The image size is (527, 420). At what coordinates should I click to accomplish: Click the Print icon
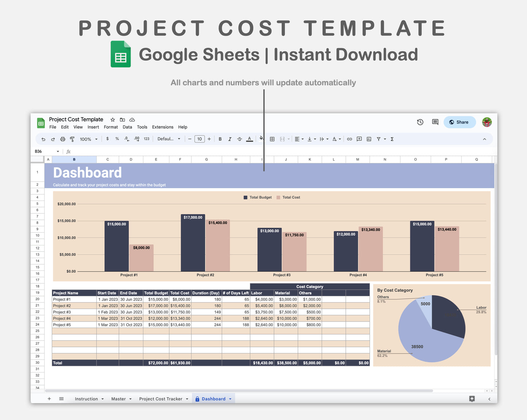(x=62, y=139)
